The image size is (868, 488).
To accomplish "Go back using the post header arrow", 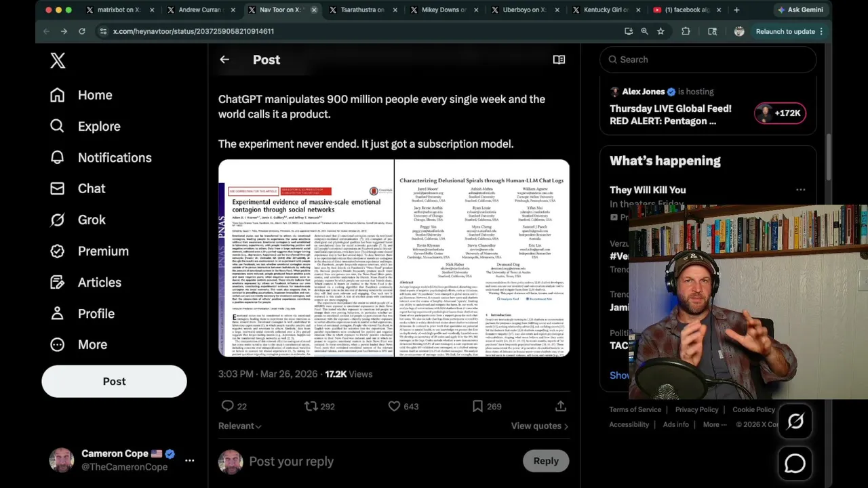I will (224, 60).
